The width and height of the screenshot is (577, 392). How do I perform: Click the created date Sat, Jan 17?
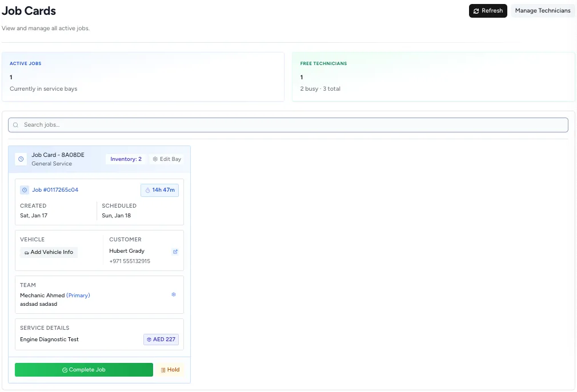tap(34, 216)
